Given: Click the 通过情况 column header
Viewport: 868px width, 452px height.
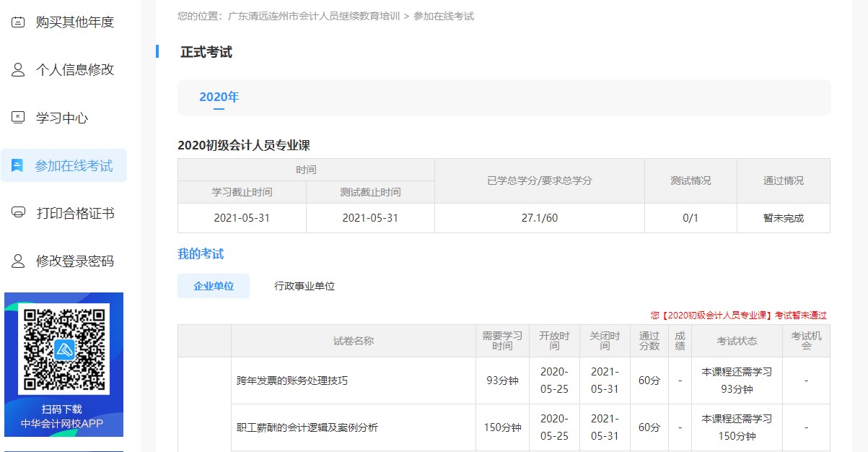Looking at the screenshot, I should point(784,181).
